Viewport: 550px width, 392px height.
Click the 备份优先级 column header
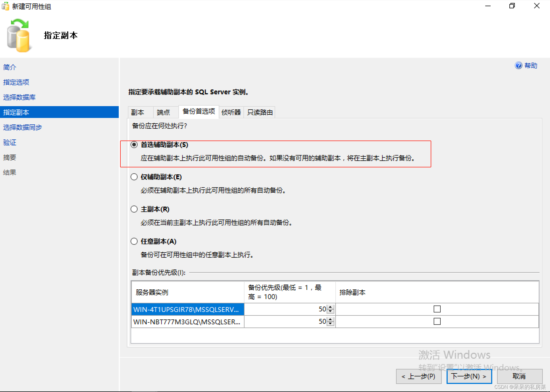(290, 292)
